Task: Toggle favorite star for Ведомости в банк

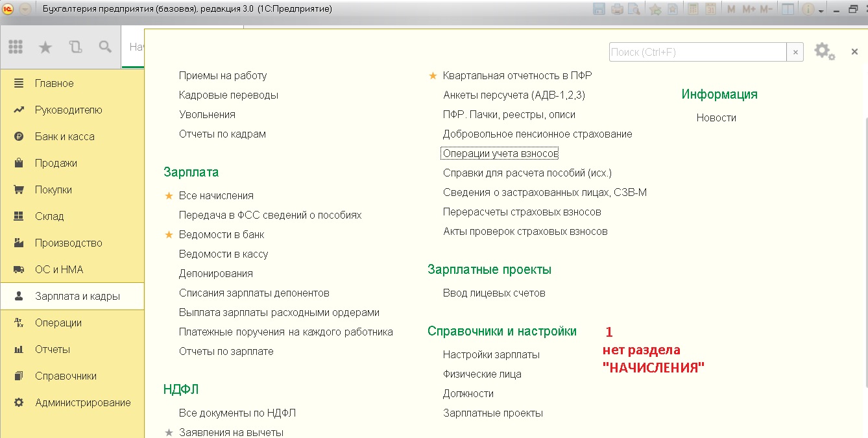Action: (169, 234)
